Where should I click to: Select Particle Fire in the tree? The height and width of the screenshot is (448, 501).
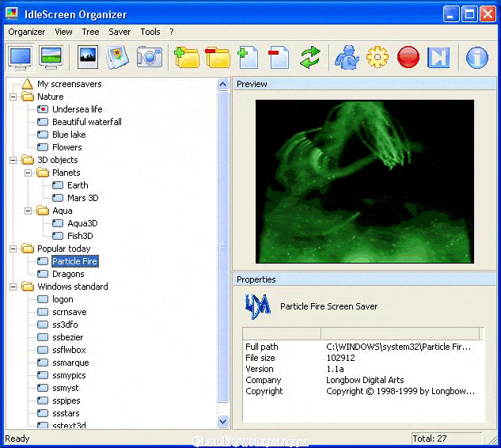(74, 261)
